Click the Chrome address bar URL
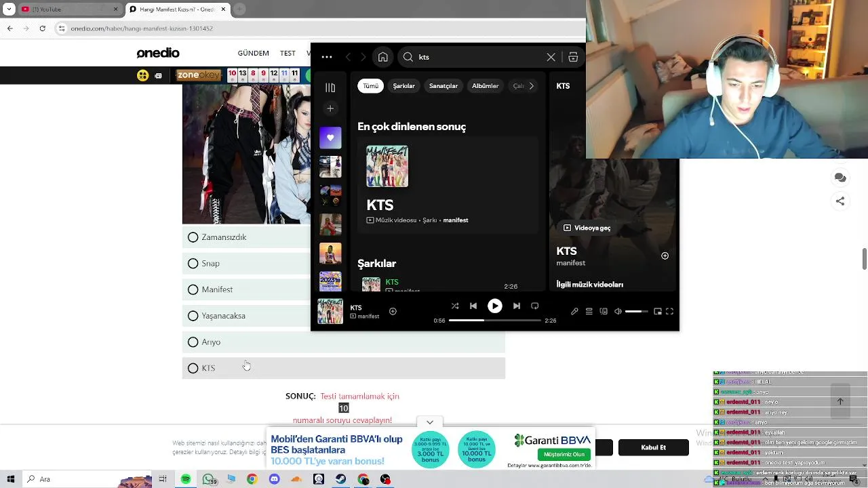This screenshot has width=868, height=488. point(142,28)
